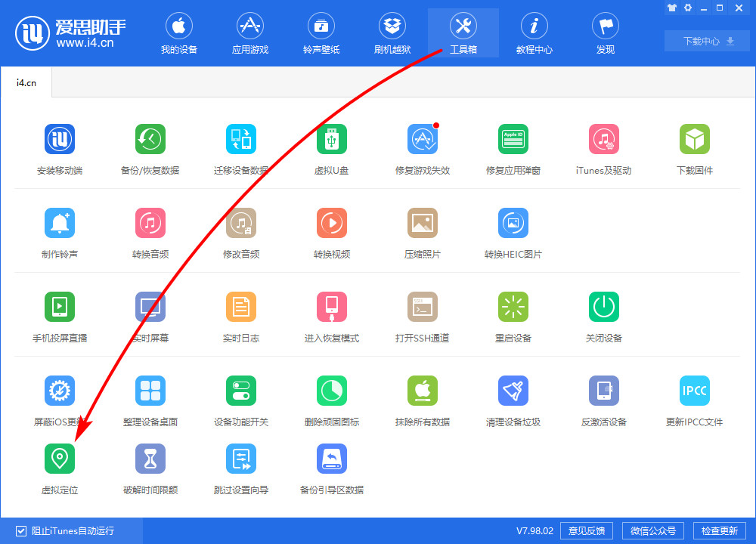756x544 pixels.
Task: Click the 备份/恢复数据 backup icon
Action: (x=150, y=140)
